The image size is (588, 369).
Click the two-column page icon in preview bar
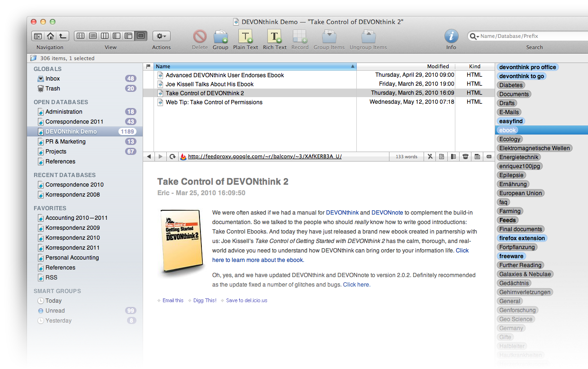click(453, 156)
